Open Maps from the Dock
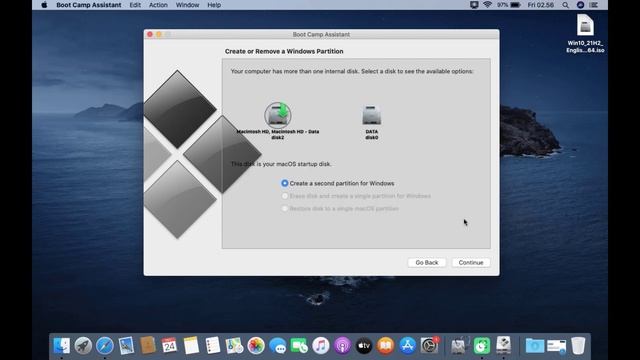640x360 pixels. coord(234,346)
